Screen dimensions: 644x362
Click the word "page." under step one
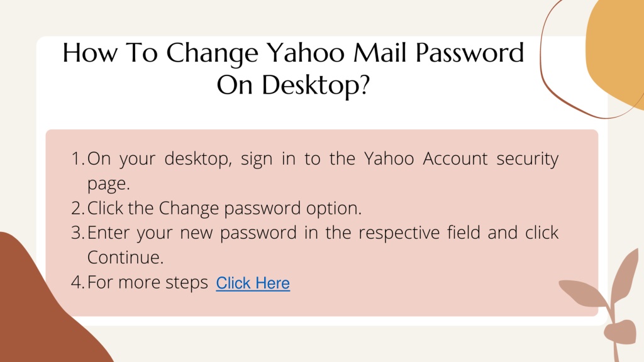pos(108,184)
